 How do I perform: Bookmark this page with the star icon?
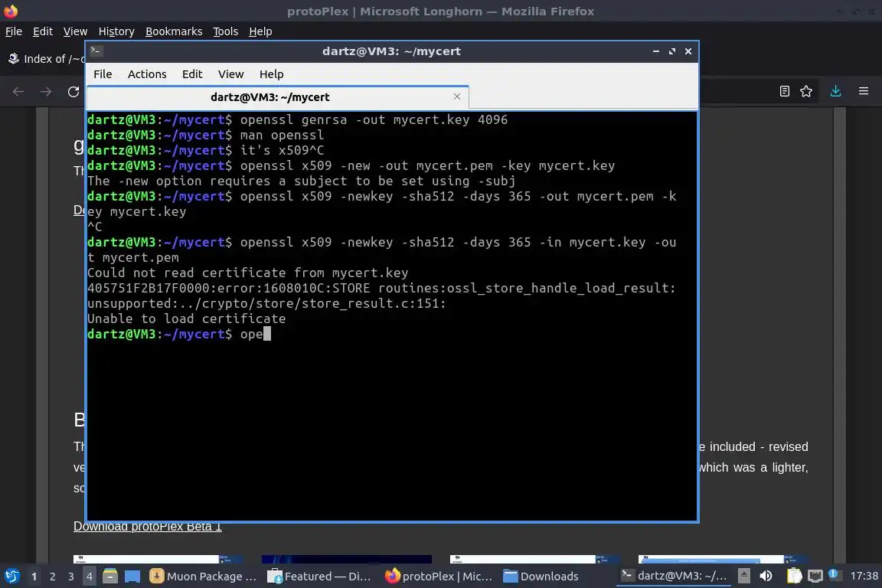(806, 91)
